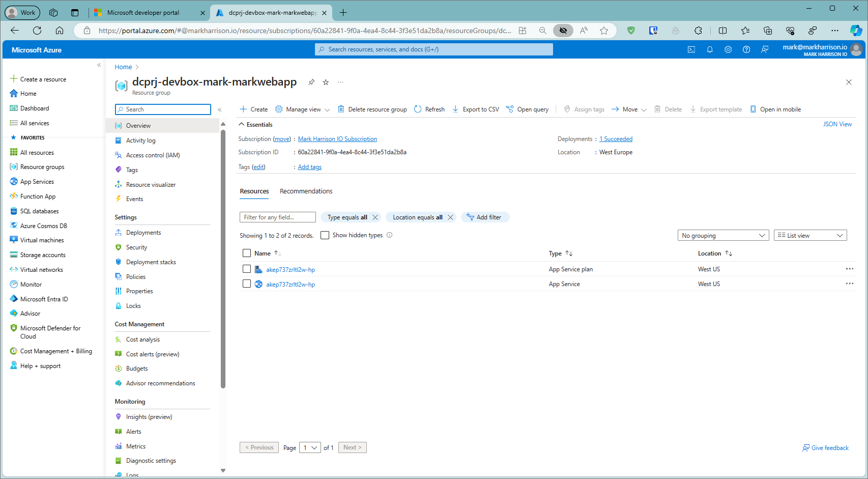The image size is (868, 479).
Task: Check the App Service plan row checkbox
Action: (x=247, y=269)
